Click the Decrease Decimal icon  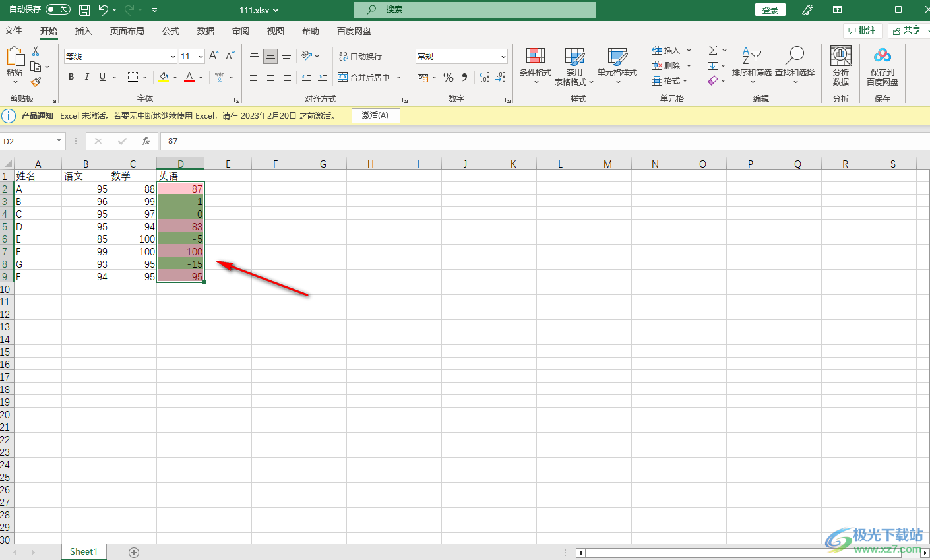point(501,77)
